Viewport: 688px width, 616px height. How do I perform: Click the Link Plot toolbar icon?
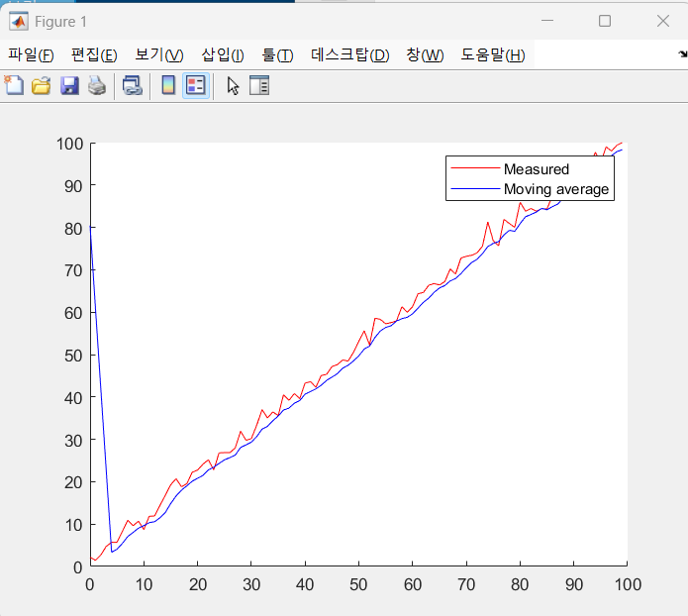[132, 85]
